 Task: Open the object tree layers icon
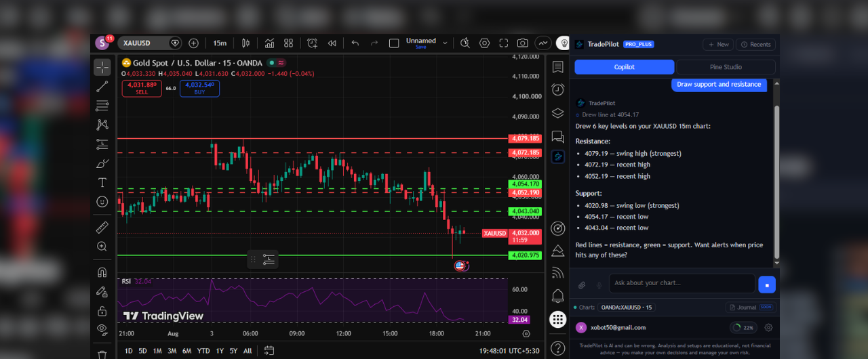[x=558, y=113]
